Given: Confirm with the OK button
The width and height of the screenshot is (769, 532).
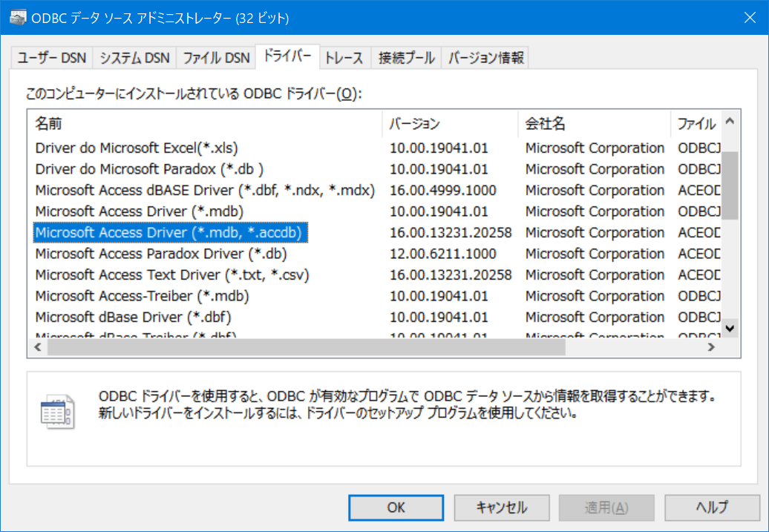Looking at the screenshot, I should click(x=396, y=508).
